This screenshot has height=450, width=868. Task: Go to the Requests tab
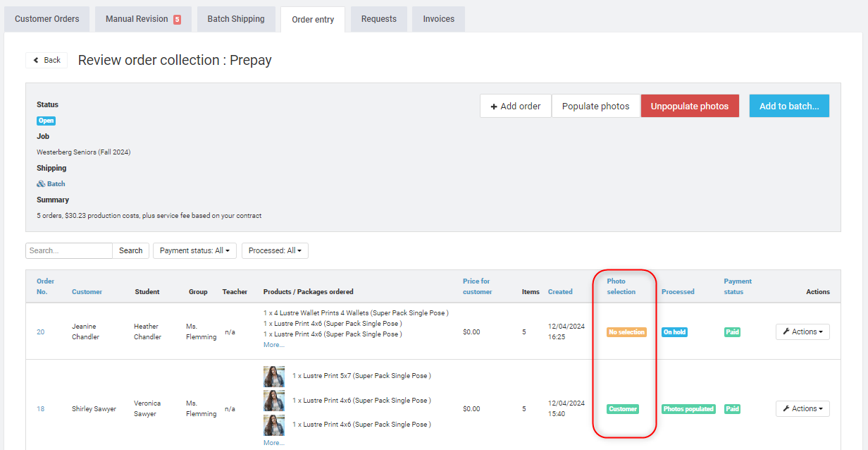(379, 19)
